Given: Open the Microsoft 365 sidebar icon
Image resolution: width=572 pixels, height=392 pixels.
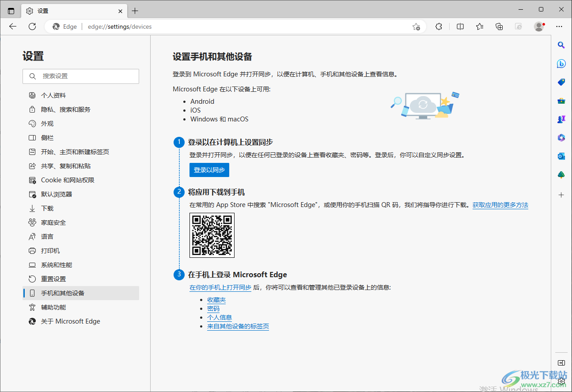Looking at the screenshot, I should point(561,138).
